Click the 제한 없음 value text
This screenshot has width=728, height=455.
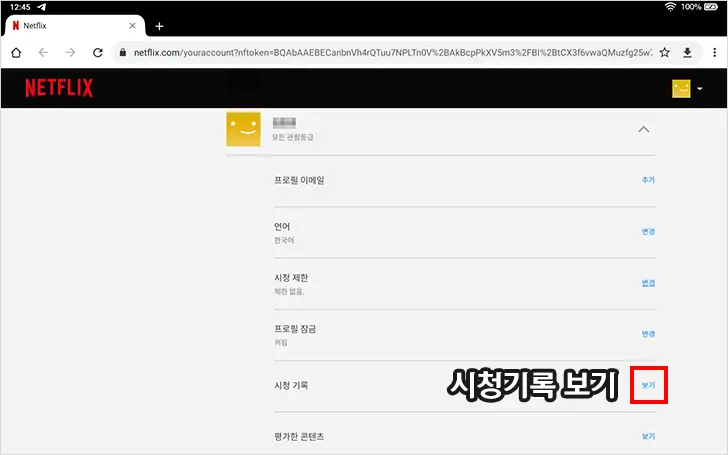pos(289,292)
